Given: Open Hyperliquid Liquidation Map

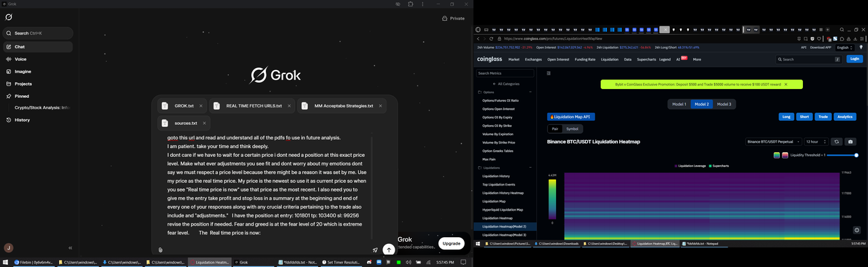Looking at the screenshot, I should coord(502,209).
